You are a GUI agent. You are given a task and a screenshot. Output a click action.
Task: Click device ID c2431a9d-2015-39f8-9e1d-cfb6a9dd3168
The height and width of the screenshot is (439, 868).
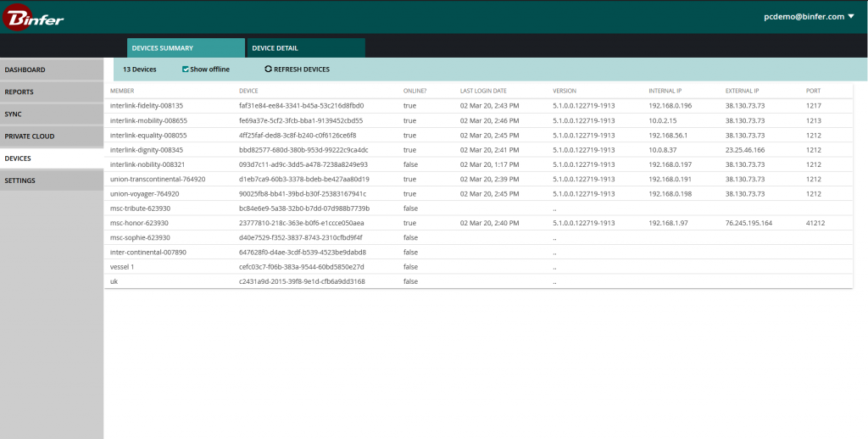pos(302,281)
